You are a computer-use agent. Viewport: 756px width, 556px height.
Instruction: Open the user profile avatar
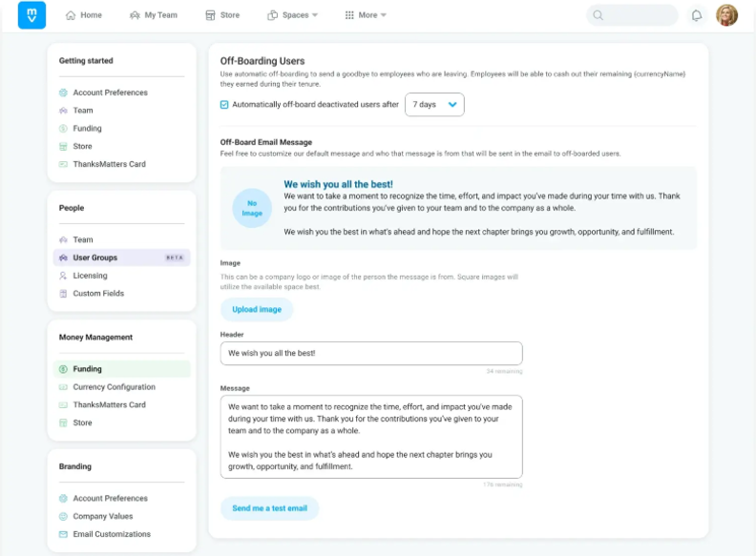click(x=726, y=15)
